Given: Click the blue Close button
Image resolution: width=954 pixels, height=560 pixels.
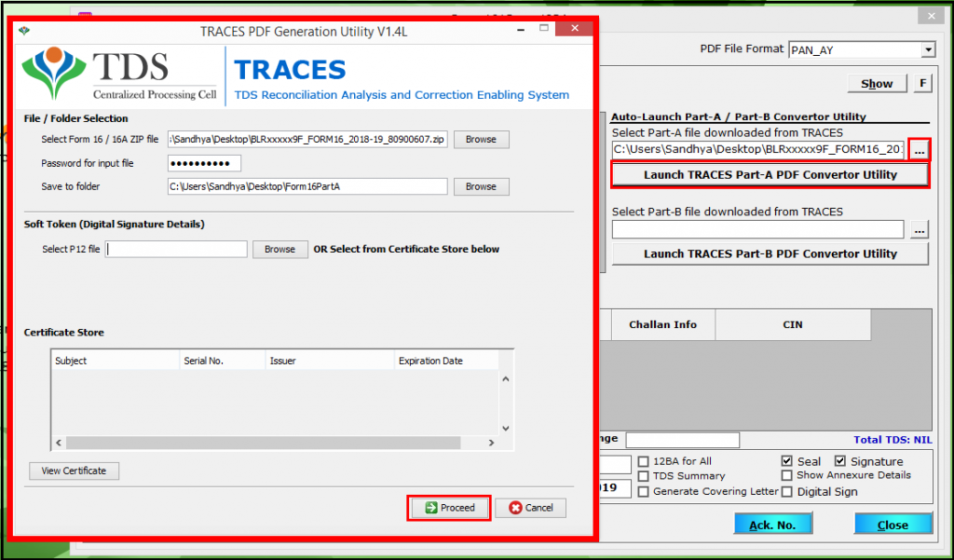Looking at the screenshot, I should click(x=893, y=524).
